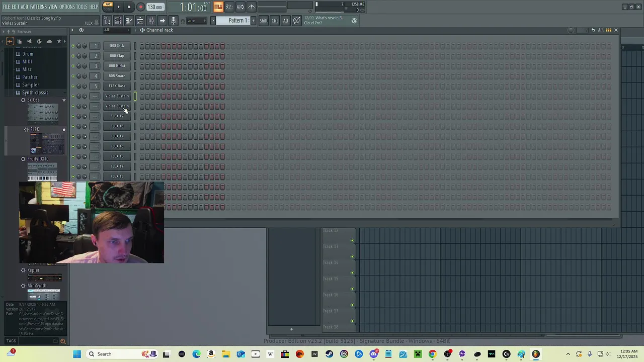The width and height of the screenshot is (644, 362).
Task: Open the Patcher folder in the browser
Action: (30, 77)
